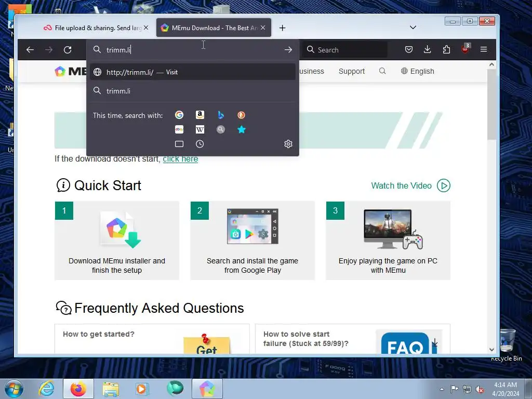
Task: Click the muted volume tray icon
Action: tap(480, 389)
